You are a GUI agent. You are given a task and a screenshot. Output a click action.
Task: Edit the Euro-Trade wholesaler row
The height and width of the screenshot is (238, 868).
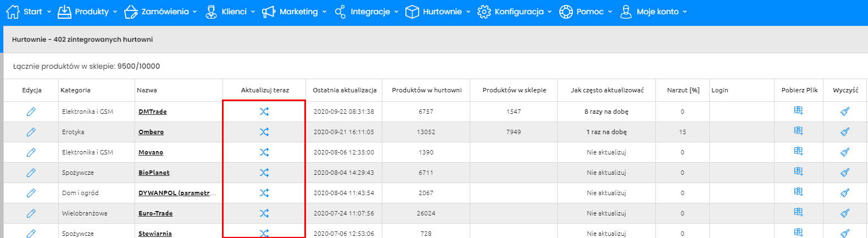tap(31, 213)
